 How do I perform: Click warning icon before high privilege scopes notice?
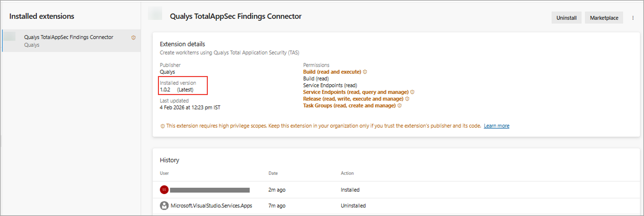(x=162, y=126)
